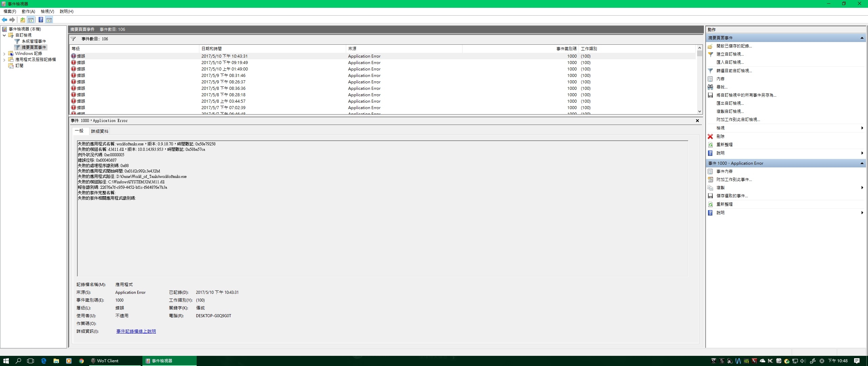Open the 動作(A) menu
The image size is (868, 366).
click(28, 12)
